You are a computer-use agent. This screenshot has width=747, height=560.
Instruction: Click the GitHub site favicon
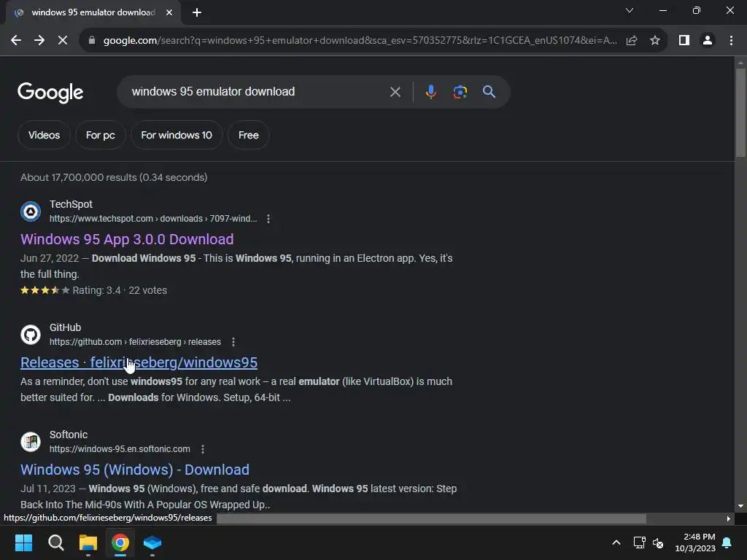pos(31,335)
